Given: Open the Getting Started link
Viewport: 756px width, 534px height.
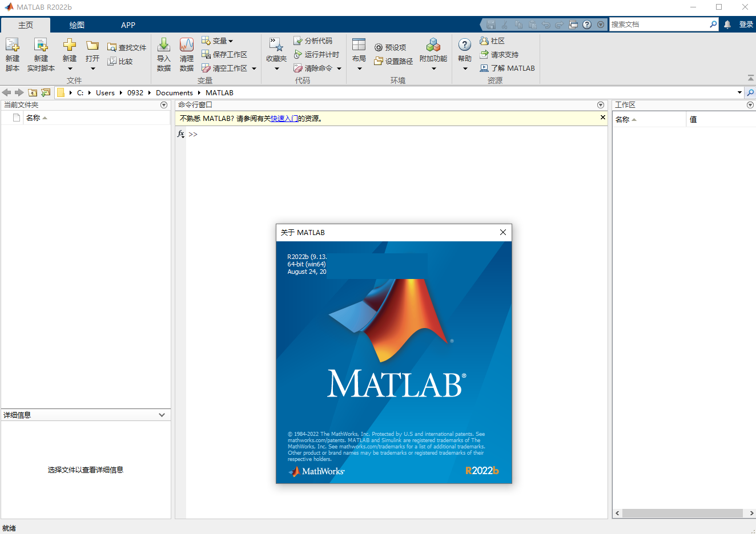Looking at the screenshot, I should [x=284, y=119].
